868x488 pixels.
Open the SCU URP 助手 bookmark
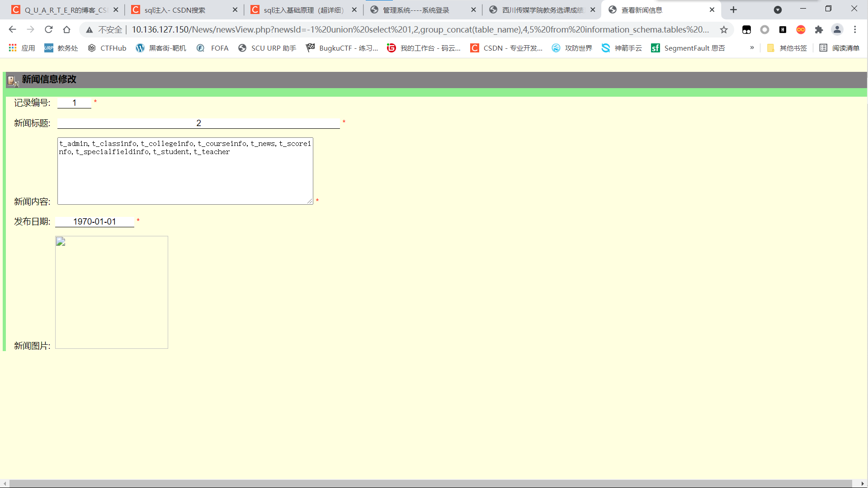point(267,48)
